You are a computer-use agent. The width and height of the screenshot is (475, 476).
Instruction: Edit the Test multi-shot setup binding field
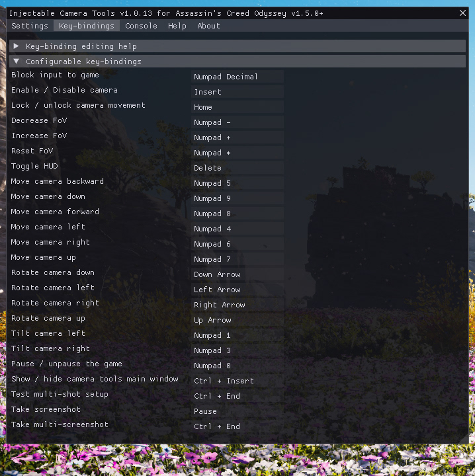point(237,396)
